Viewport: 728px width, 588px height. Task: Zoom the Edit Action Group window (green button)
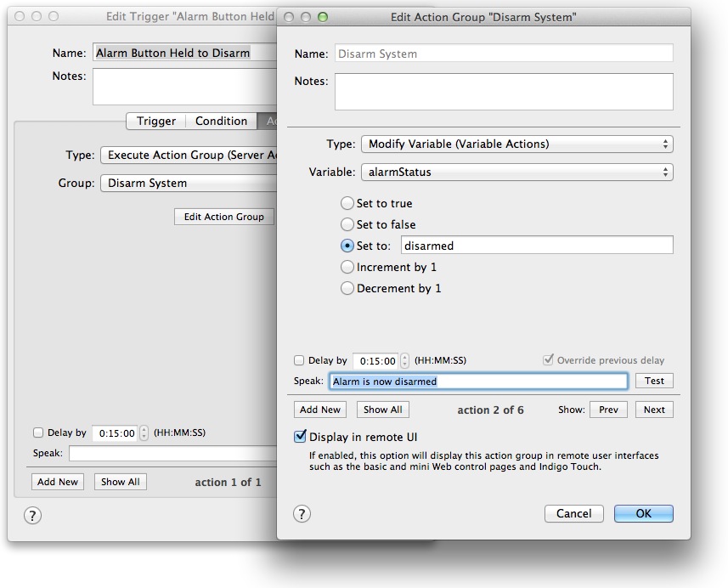click(x=323, y=17)
